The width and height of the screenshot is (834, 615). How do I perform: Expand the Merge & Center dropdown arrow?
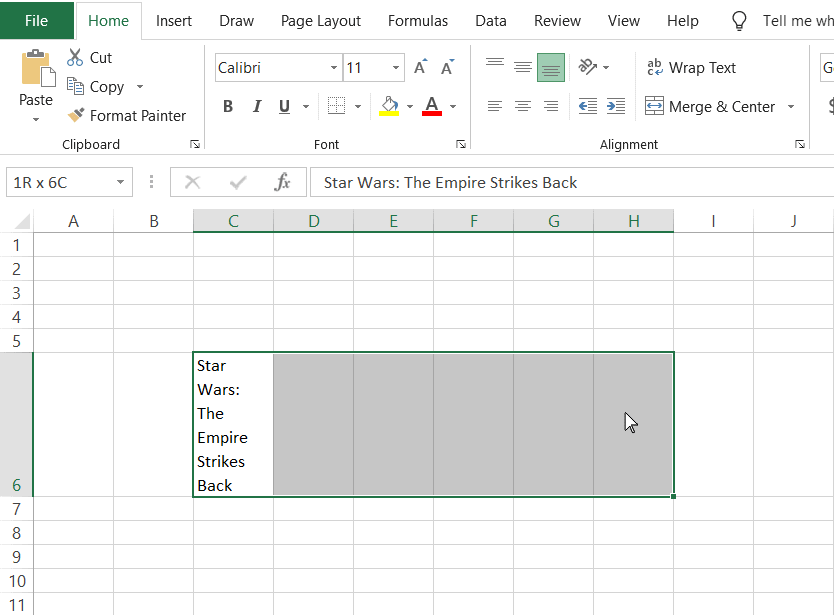pyautogui.click(x=791, y=106)
